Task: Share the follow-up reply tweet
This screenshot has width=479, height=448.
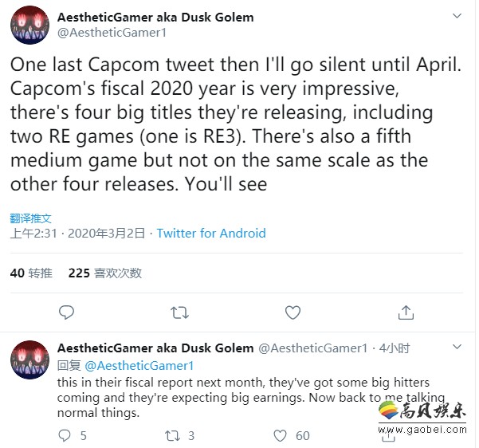Action: [387, 436]
